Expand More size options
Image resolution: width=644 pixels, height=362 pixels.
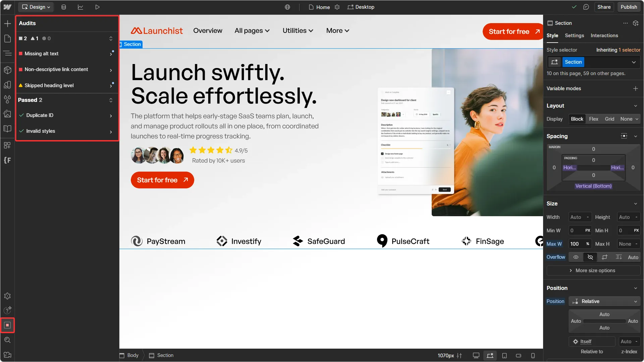tap(593, 270)
